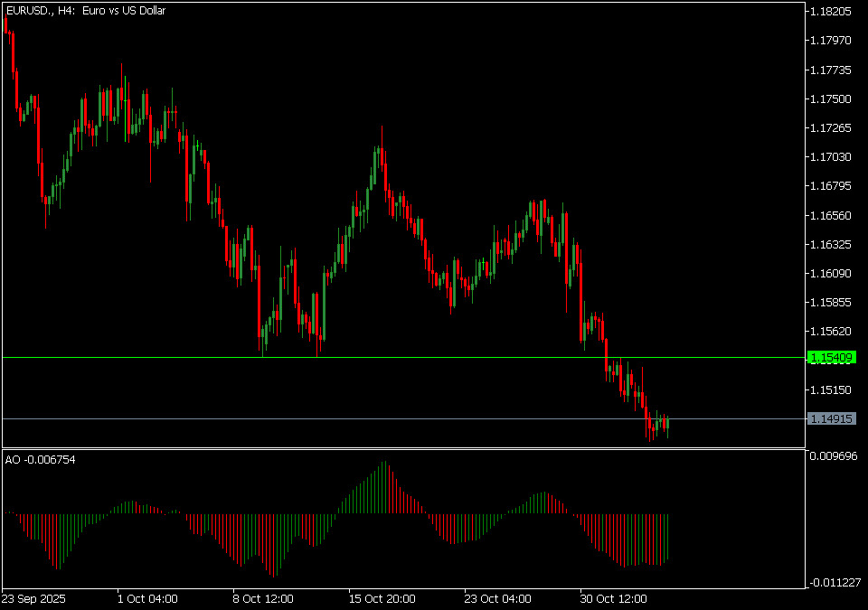Select the green 1.15409 price level tag

(x=830, y=358)
